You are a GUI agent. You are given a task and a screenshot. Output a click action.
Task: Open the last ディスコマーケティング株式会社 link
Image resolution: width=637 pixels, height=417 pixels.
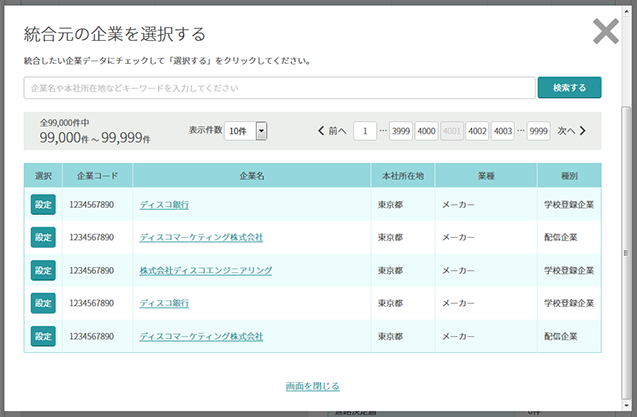(x=201, y=336)
